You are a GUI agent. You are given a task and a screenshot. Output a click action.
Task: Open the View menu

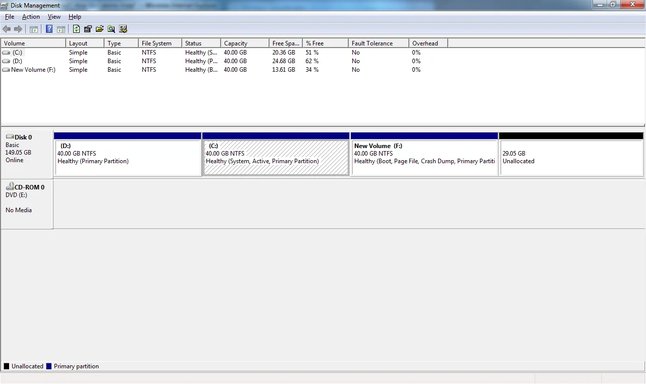click(x=54, y=17)
